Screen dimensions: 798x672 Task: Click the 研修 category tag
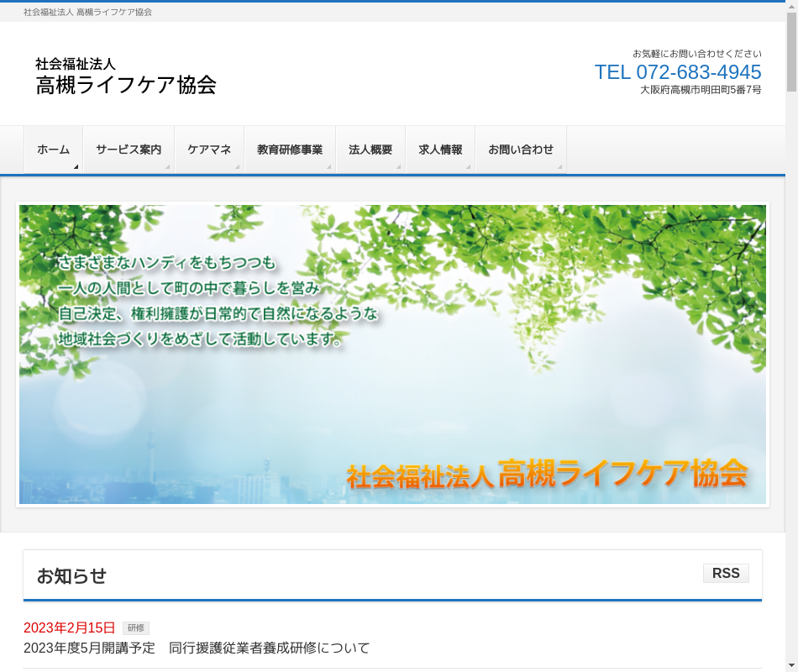coord(136,628)
